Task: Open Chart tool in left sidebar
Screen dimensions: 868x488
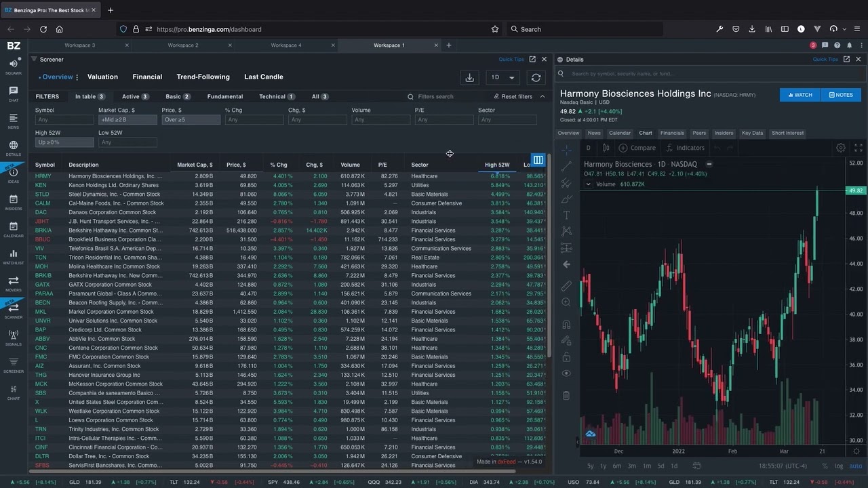Action: click(14, 392)
